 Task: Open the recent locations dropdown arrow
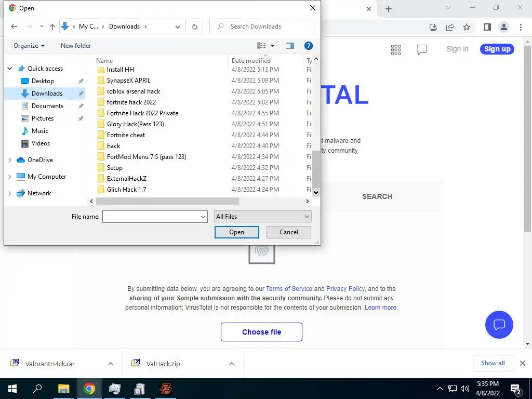pyautogui.click(x=42, y=26)
